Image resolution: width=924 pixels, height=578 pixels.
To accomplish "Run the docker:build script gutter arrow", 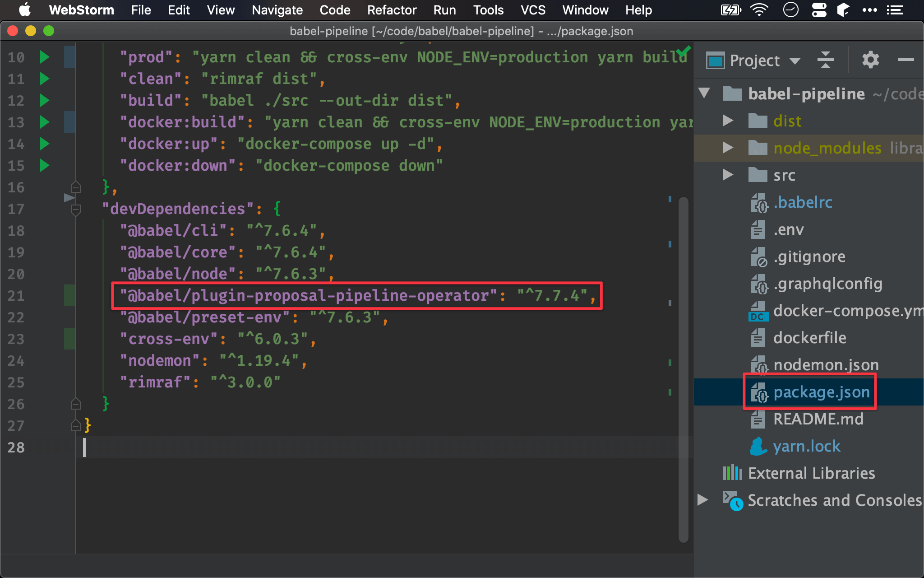I will tap(44, 122).
